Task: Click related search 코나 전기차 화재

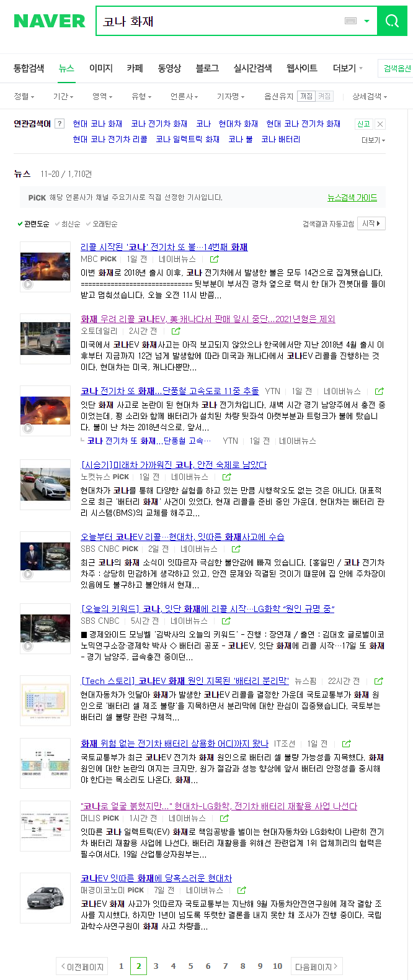Action: click(159, 124)
